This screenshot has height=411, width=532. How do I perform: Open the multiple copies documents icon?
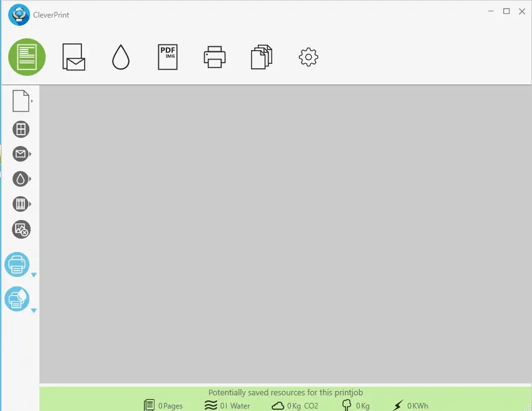pyautogui.click(x=262, y=57)
